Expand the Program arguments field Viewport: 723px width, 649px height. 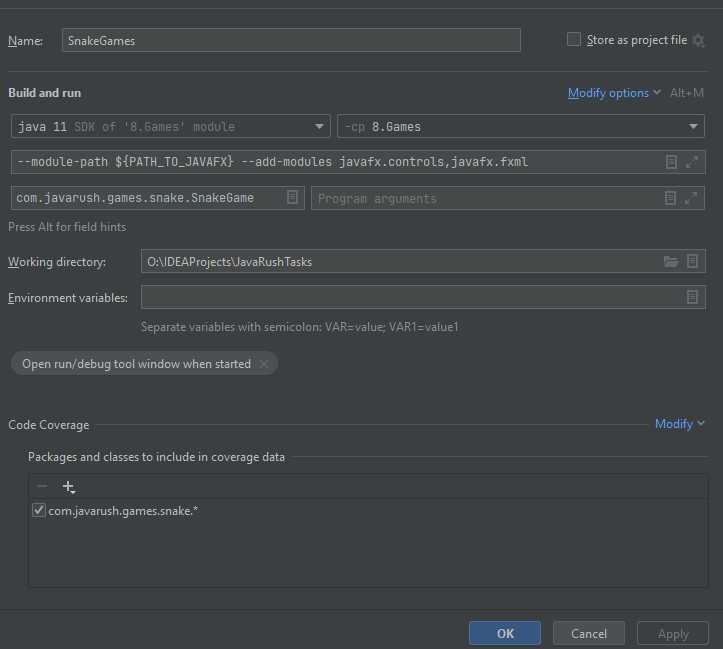(691, 198)
